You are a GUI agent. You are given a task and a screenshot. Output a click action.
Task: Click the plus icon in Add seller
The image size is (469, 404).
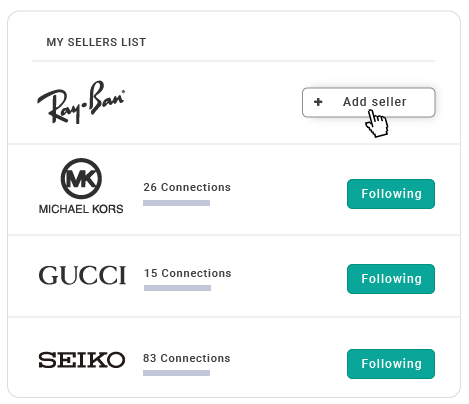click(318, 102)
